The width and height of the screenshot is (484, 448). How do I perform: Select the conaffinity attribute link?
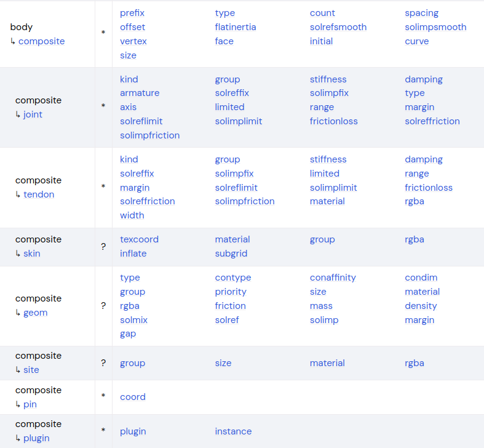333,278
